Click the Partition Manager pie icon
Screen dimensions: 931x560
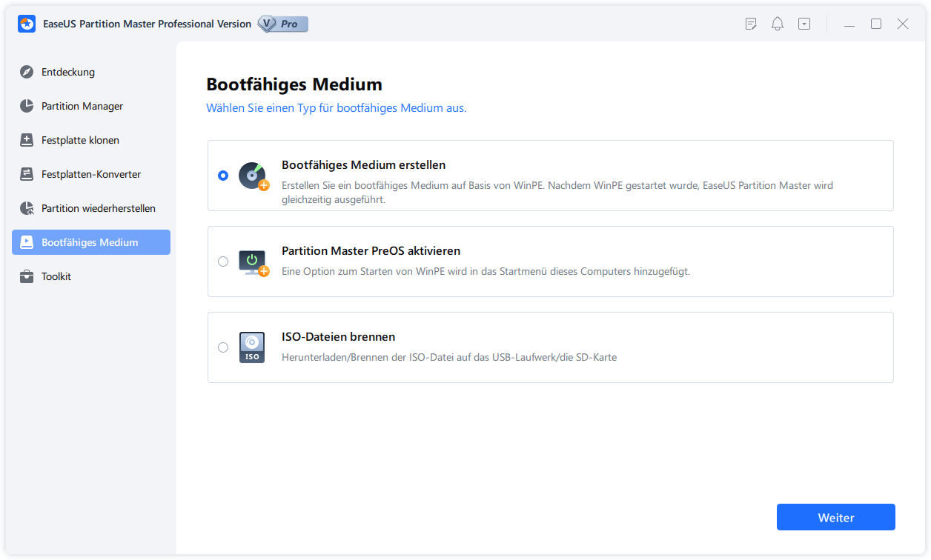click(x=27, y=106)
